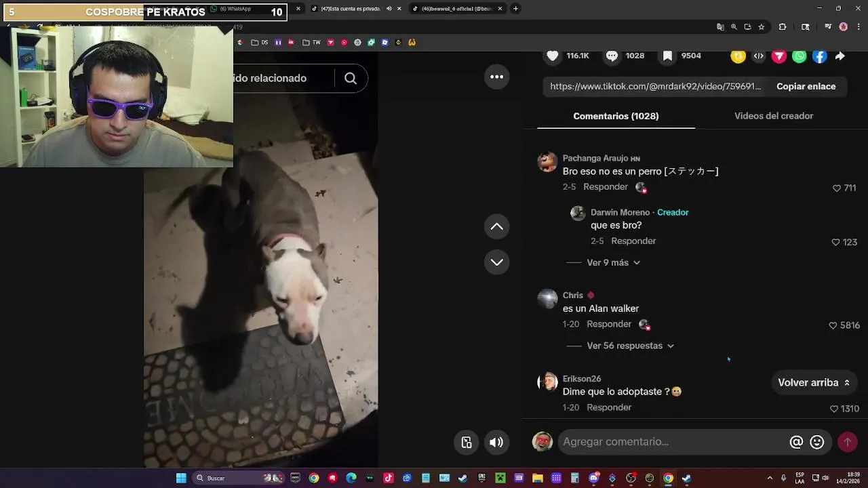Image resolution: width=868 pixels, height=488 pixels.
Task: Expand 56 replies under Chris
Action: tap(630, 346)
